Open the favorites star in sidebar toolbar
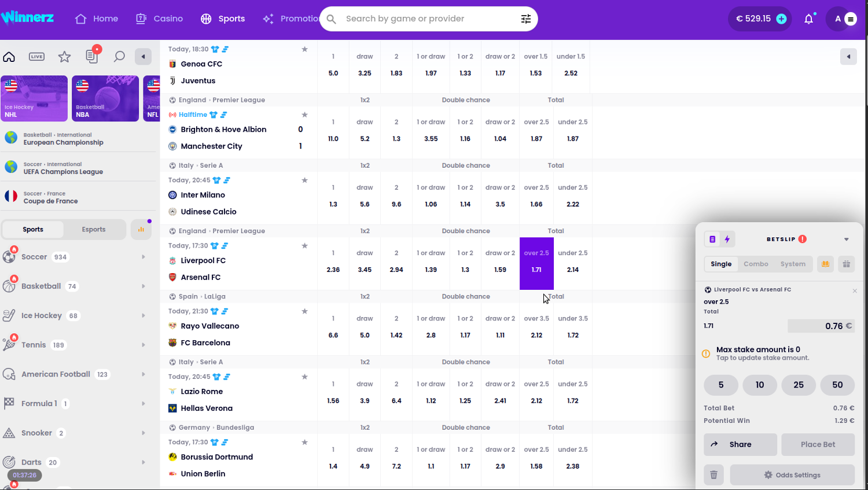 pyautogui.click(x=64, y=56)
